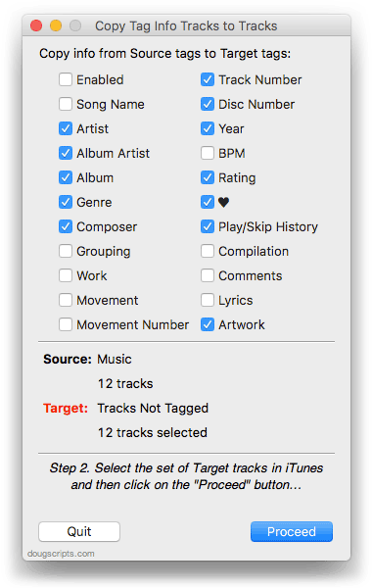Uncheck the Rating checkbox
This screenshot has height=588, width=372.
208,177
